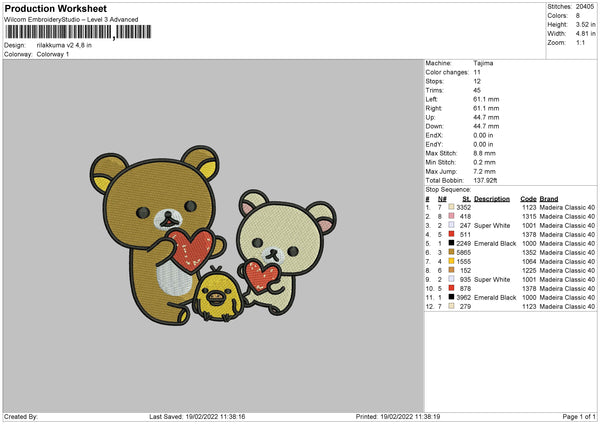Click the Max Stitch value '8.8 mm'
The height and width of the screenshot is (424, 600).
484,153
